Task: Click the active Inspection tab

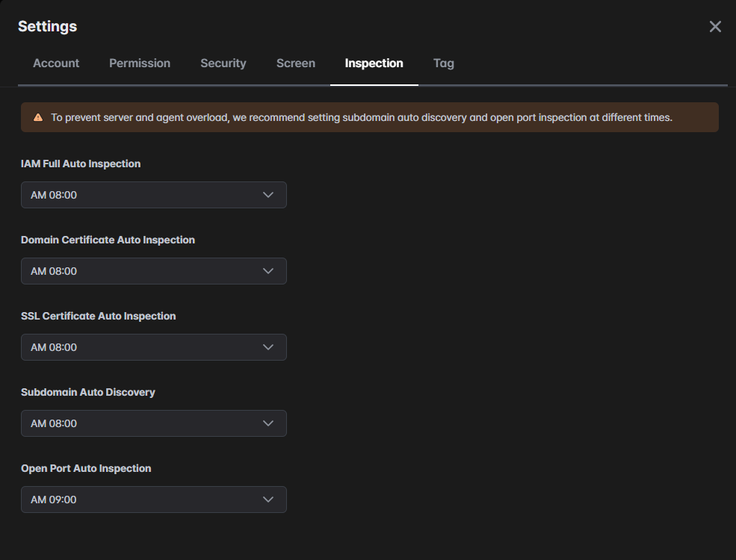Action: point(374,63)
